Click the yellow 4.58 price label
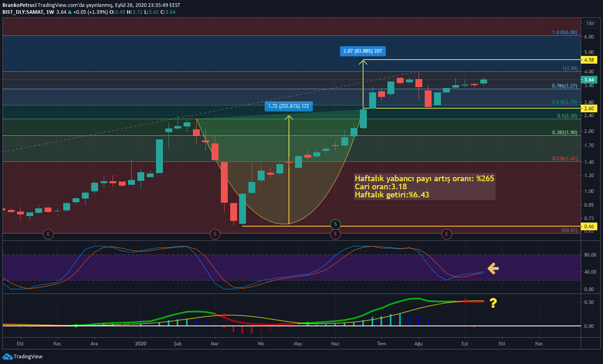This screenshot has width=603, height=364. tap(589, 60)
